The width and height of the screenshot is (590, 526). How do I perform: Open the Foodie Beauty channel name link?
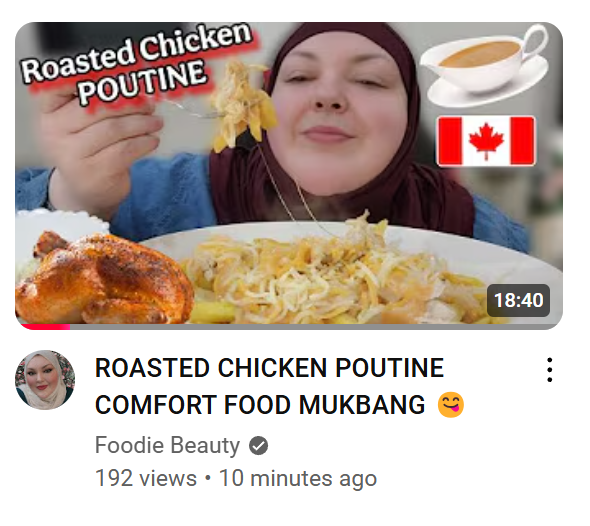point(167,445)
